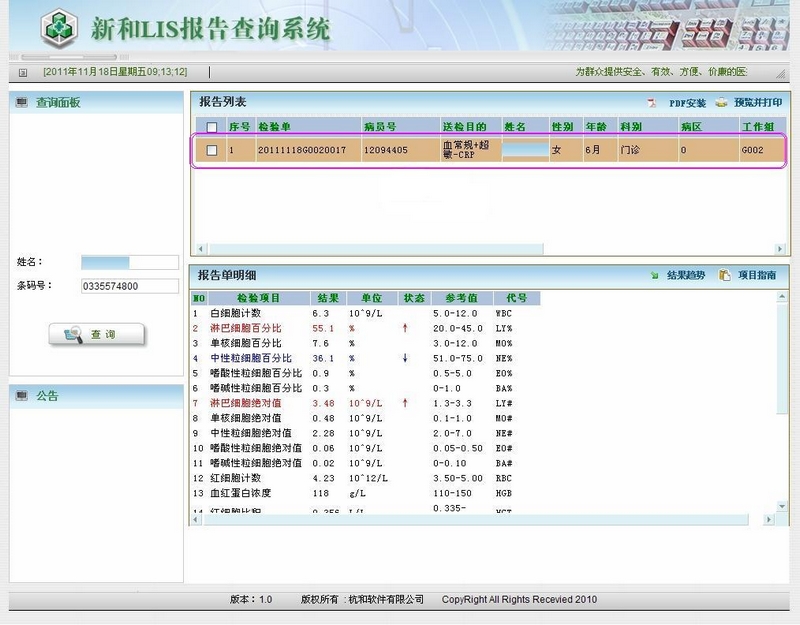The width and height of the screenshot is (800, 625).
Task: Click the 预览并打印 printer icon
Action: click(720, 103)
